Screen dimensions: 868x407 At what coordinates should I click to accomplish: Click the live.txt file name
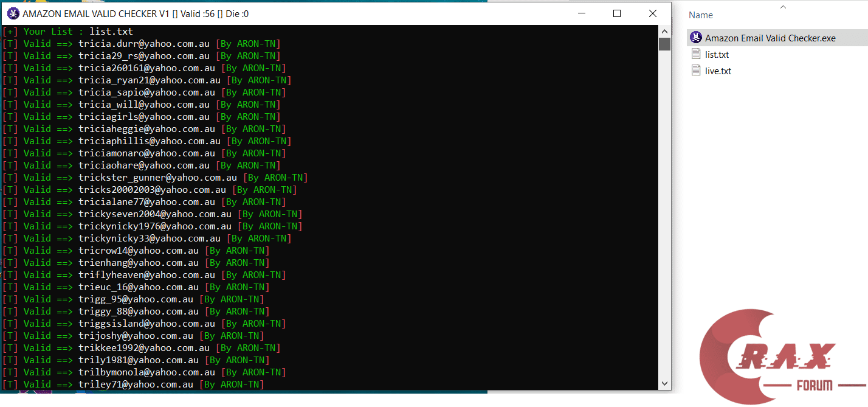coord(718,71)
